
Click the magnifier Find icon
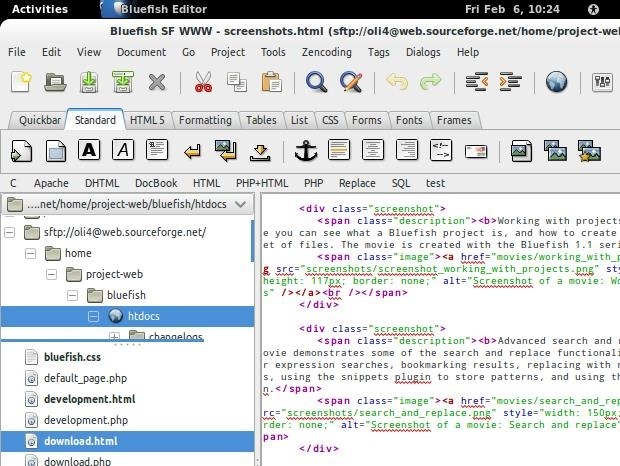[x=317, y=82]
